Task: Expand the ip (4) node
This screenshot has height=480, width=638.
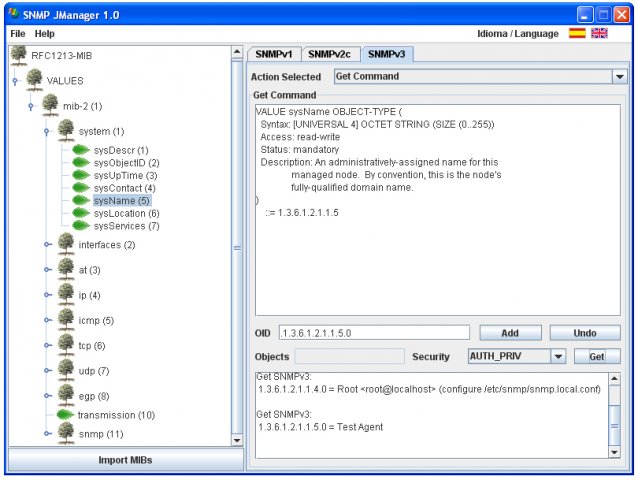Action: [48, 295]
